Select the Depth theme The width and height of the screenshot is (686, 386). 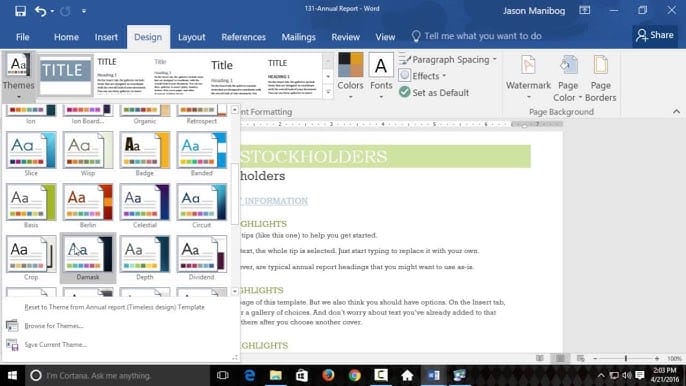coord(145,258)
